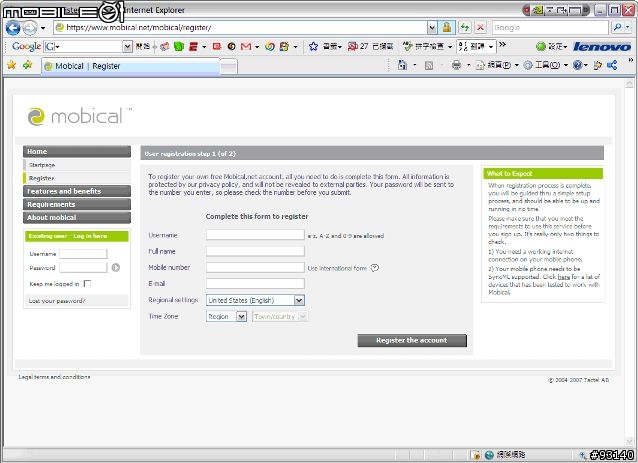Click the Lenovo logo button
This screenshot has height=463, width=638.
602,47
